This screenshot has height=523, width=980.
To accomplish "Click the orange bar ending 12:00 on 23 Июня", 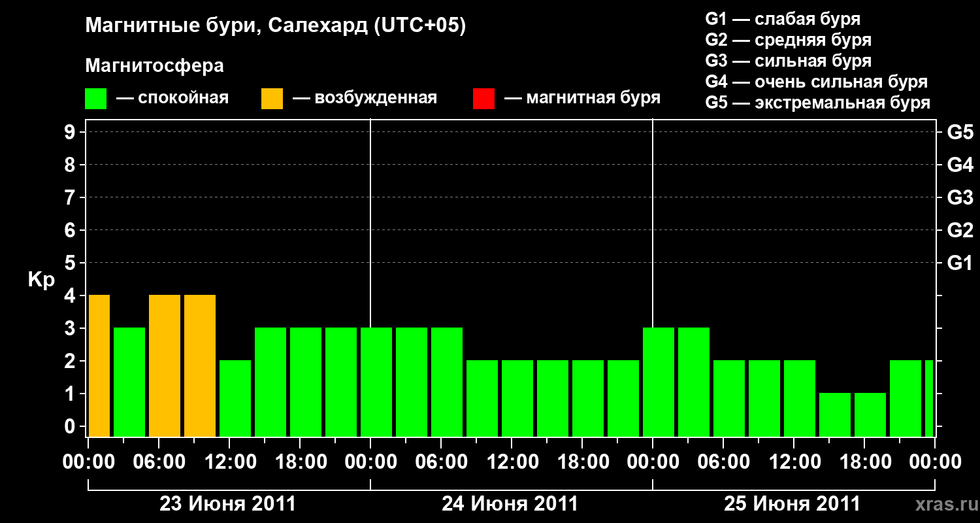I will click(x=200, y=365).
